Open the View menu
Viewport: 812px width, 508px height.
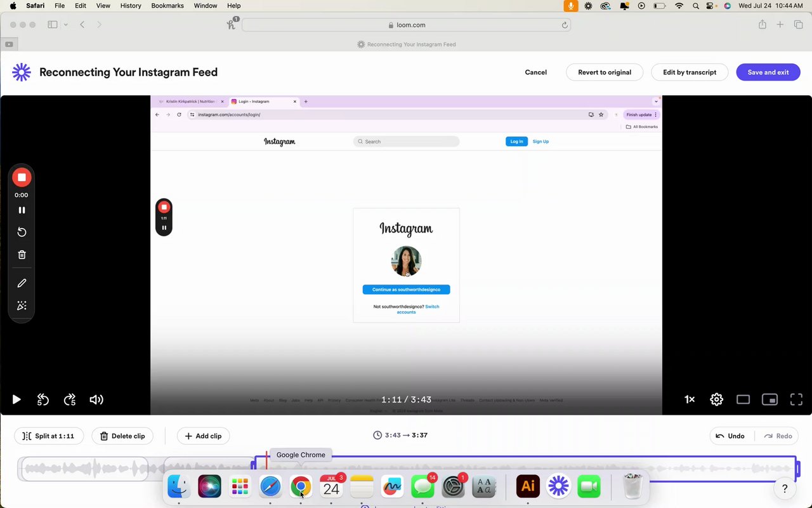(x=103, y=6)
